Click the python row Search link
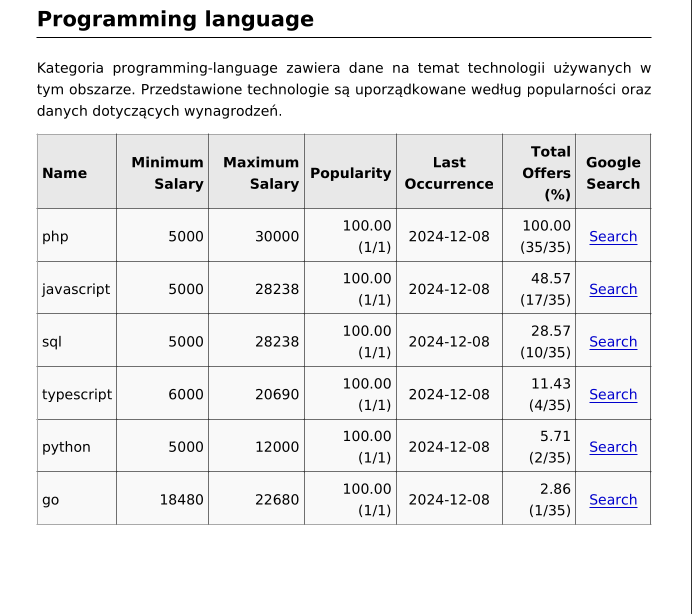This screenshot has height=614, width=692. [x=612, y=447]
